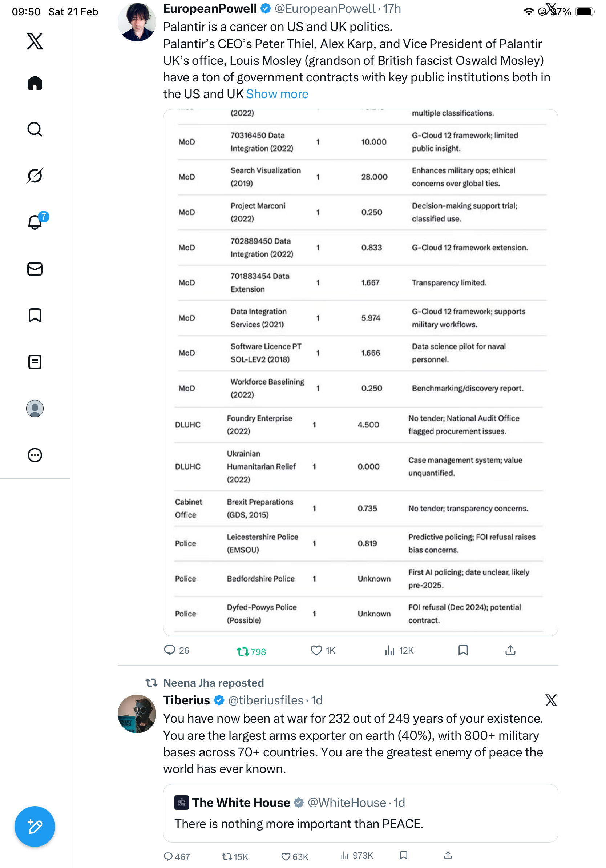606x868 pixels.
Task: Open the @tiberiusfiles profile handle
Action: (266, 700)
